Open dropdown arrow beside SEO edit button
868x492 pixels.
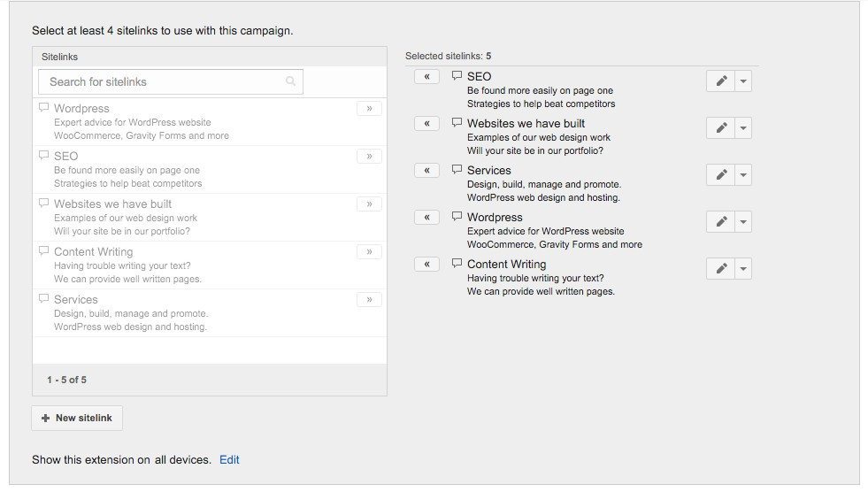pyautogui.click(x=743, y=81)
